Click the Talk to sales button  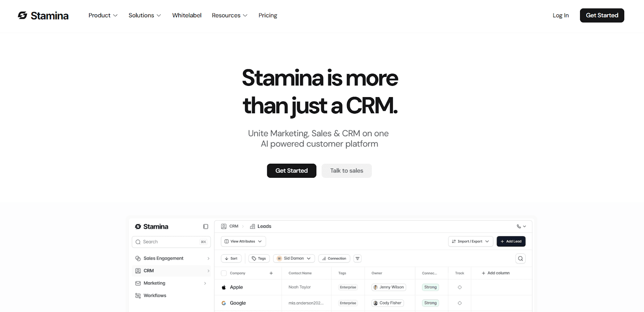click(x=347, y=171)
